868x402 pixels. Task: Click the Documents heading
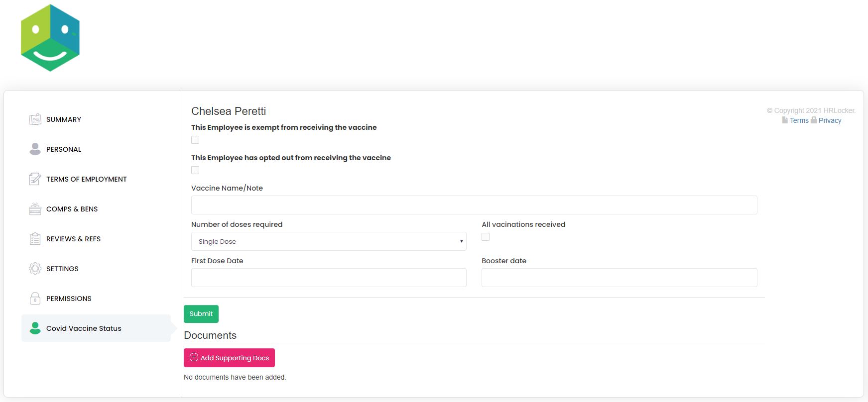(x=210, y=335)
